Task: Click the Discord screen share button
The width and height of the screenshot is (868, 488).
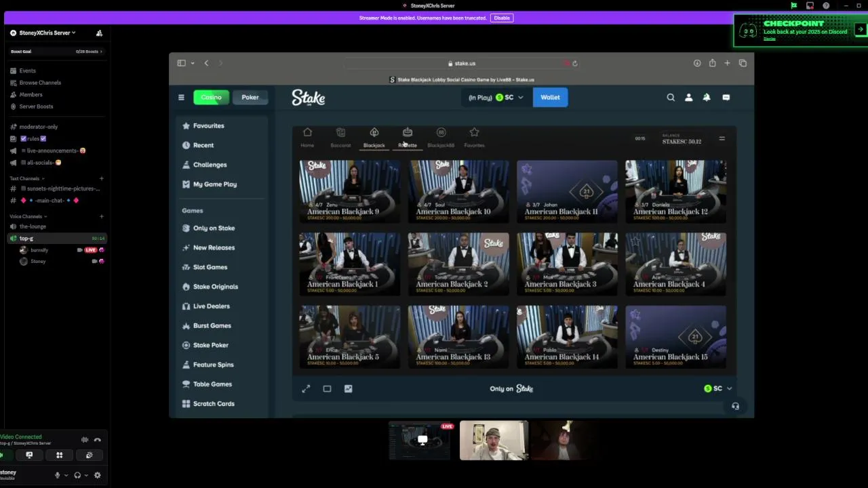Action: [29, 455]
